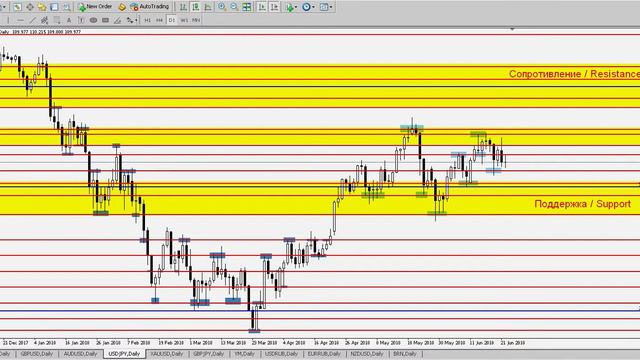Select the trend by angle tool
Image resolution: width=640 pixels, height=360 pixels.
coord(118,20)
